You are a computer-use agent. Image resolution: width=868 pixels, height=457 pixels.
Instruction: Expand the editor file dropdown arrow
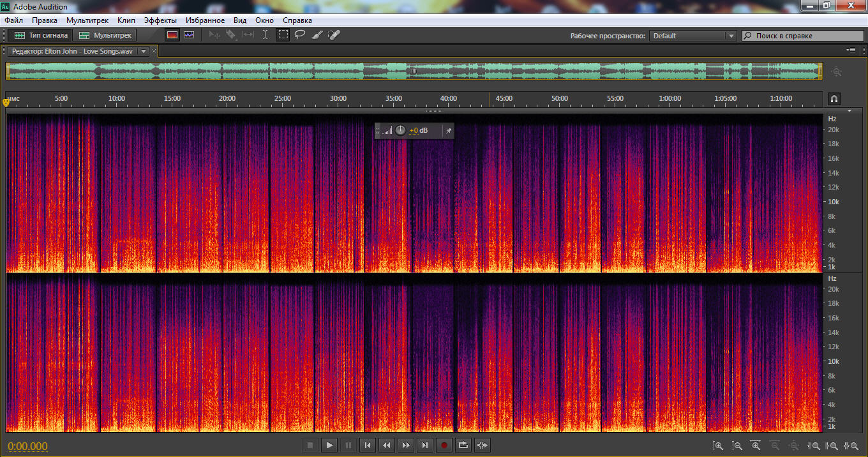pos(143,51)
